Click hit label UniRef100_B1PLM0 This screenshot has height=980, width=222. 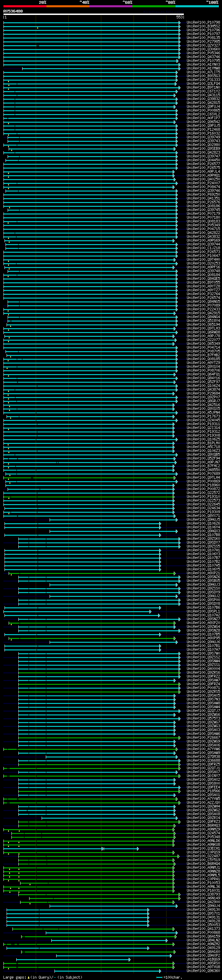[x=203, y=443]
